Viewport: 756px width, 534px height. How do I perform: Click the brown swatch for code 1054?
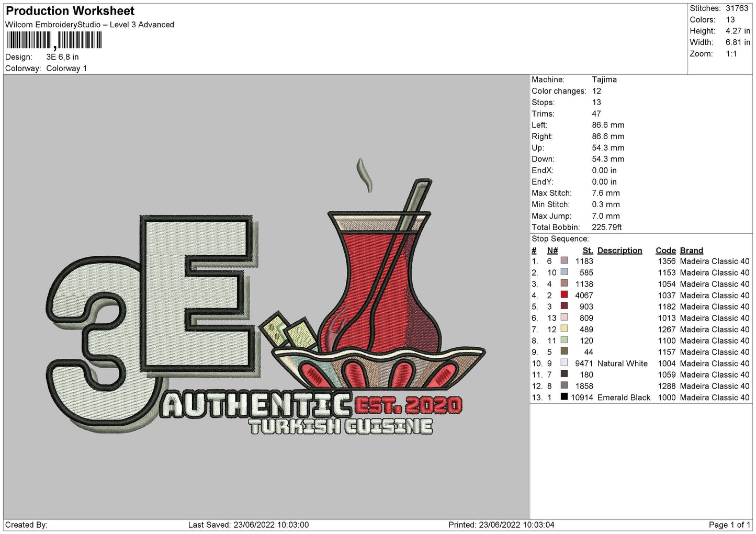(x=564, y=283)
